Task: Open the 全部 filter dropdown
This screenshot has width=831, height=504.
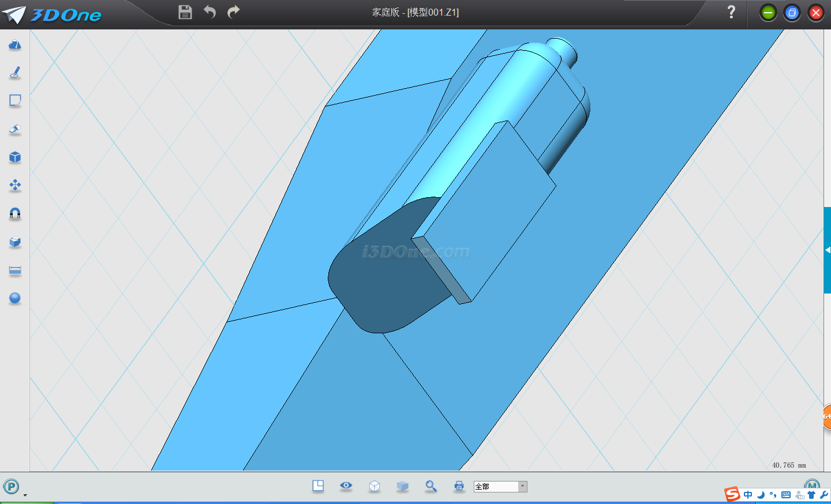Action: (x=522, y=487)
